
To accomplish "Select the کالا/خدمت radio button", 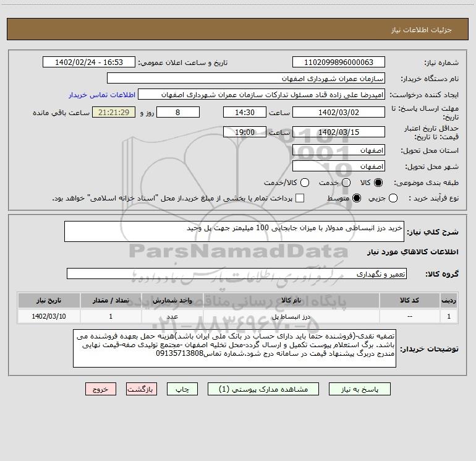I will pyautogui.click(x=305, y=183).
